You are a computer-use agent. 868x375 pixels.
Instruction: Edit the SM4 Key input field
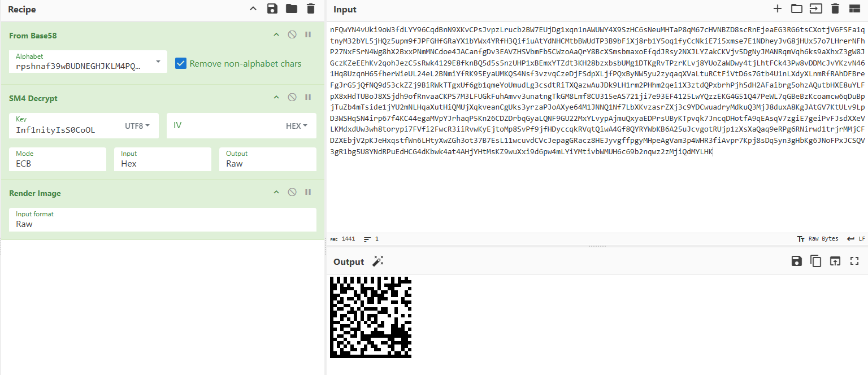(67, 130)
